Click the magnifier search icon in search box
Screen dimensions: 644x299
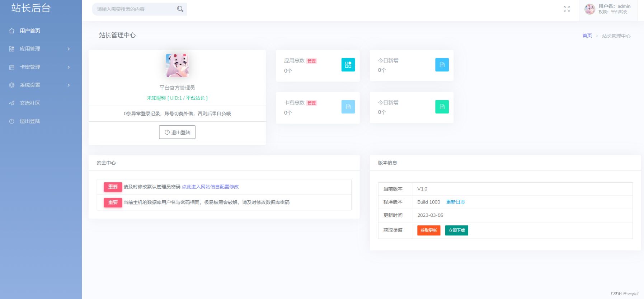click(180, 9)
